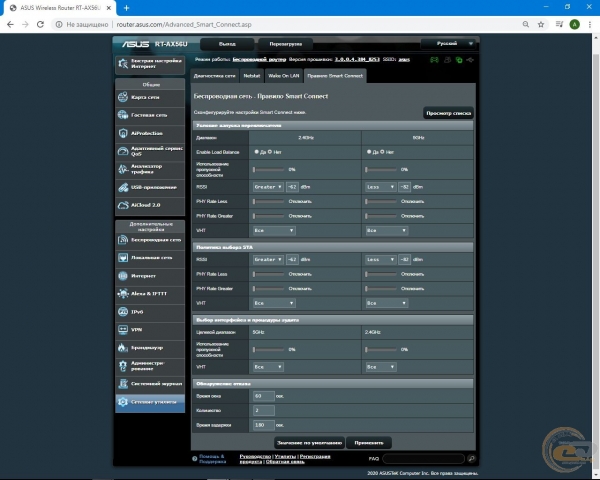The height and width of the screenshot is (480, 600).
Task: Click the window time field showing 60
Action: coord(264,396)
